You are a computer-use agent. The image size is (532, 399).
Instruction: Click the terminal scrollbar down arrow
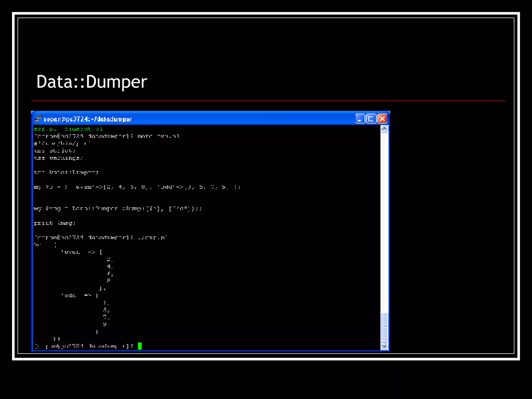pyautogui.click(x=384, y=346)
